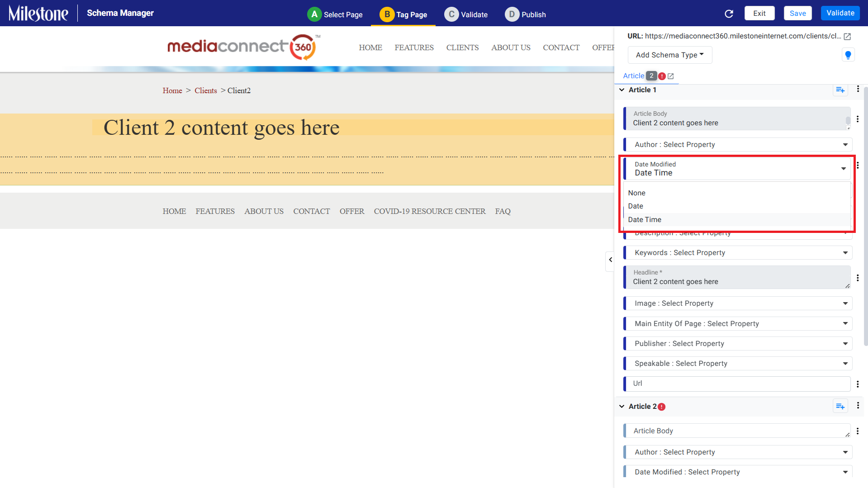Click add-property icon for Article 1

(x=840, y=90)
